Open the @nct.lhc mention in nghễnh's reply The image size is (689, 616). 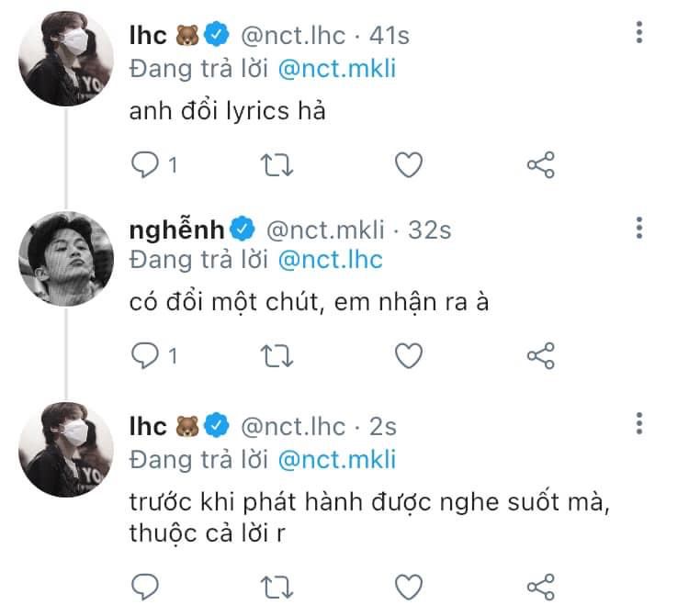[329, 260]
